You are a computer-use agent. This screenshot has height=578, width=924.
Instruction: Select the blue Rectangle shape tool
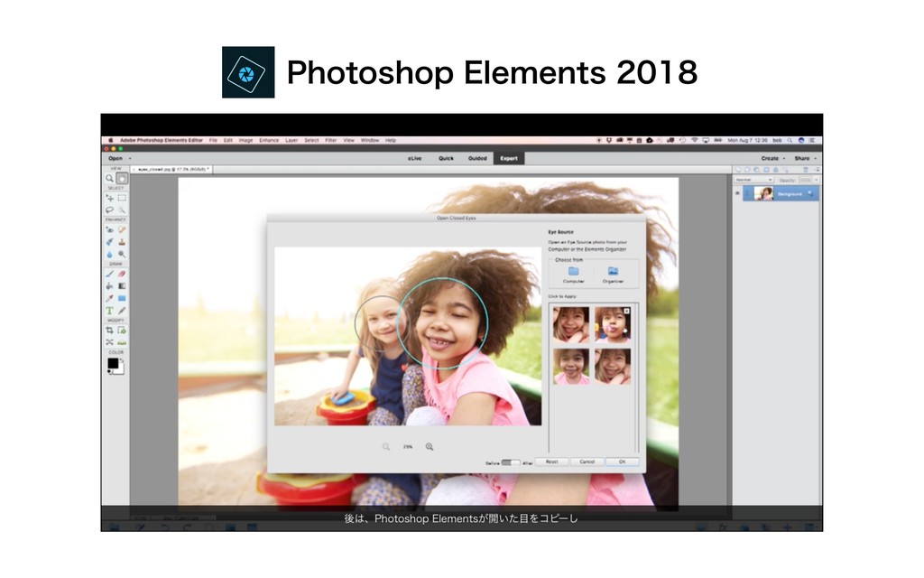point(122,298)
